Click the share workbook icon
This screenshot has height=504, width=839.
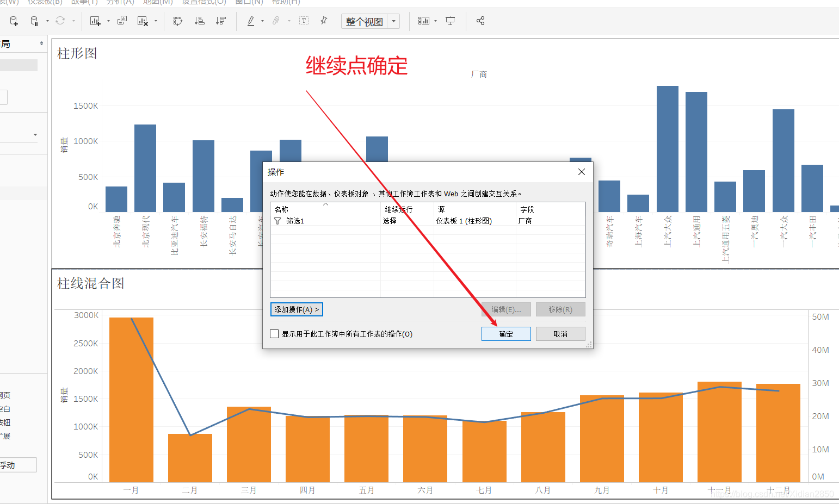tap(480, 21)
